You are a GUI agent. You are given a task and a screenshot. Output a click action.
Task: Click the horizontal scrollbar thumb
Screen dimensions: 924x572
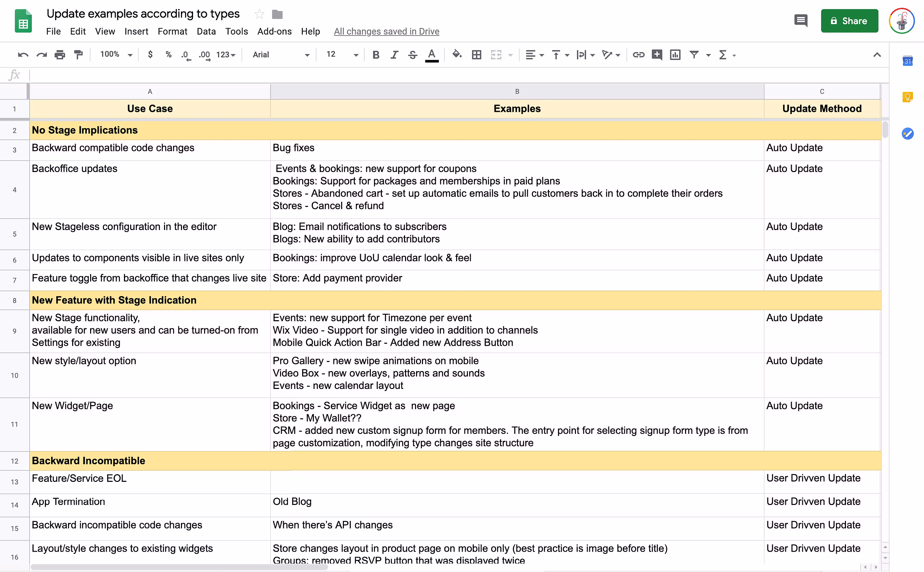(x=179, y=567)
